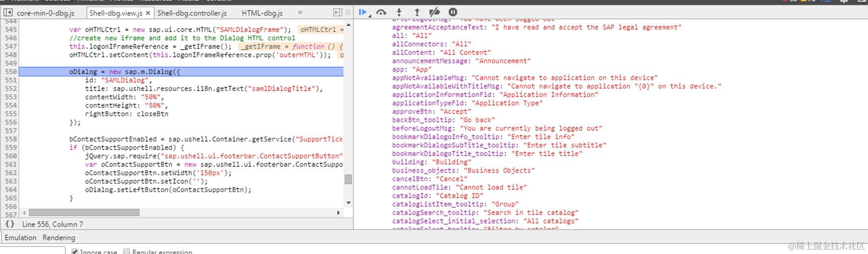Viewport: 868px width, 254px height.
Task: Toggle pause on exceptions
Action: 453,12
